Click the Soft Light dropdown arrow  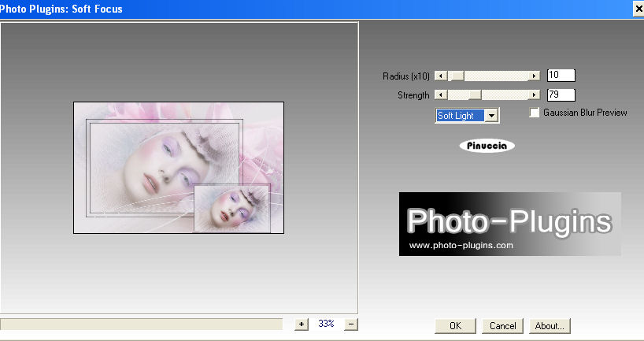(x=491, y=116)
